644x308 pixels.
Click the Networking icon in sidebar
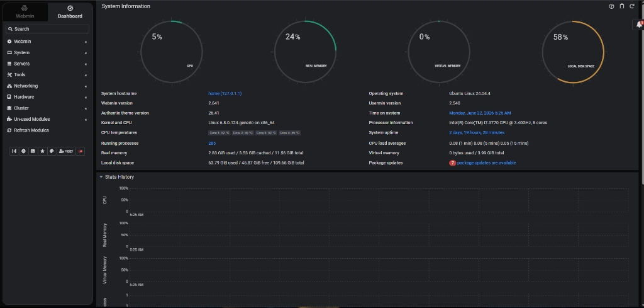[10, 86]
